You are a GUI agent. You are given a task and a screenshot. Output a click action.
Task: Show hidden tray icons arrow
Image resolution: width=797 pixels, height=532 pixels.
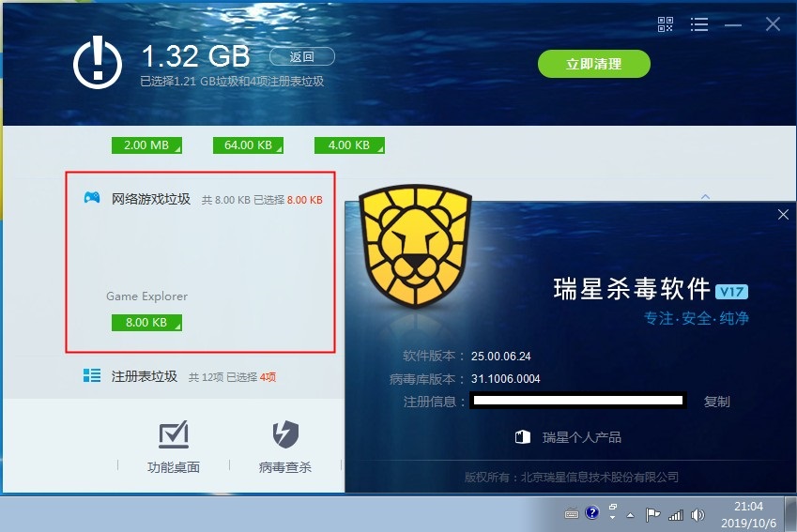(630, 515)
